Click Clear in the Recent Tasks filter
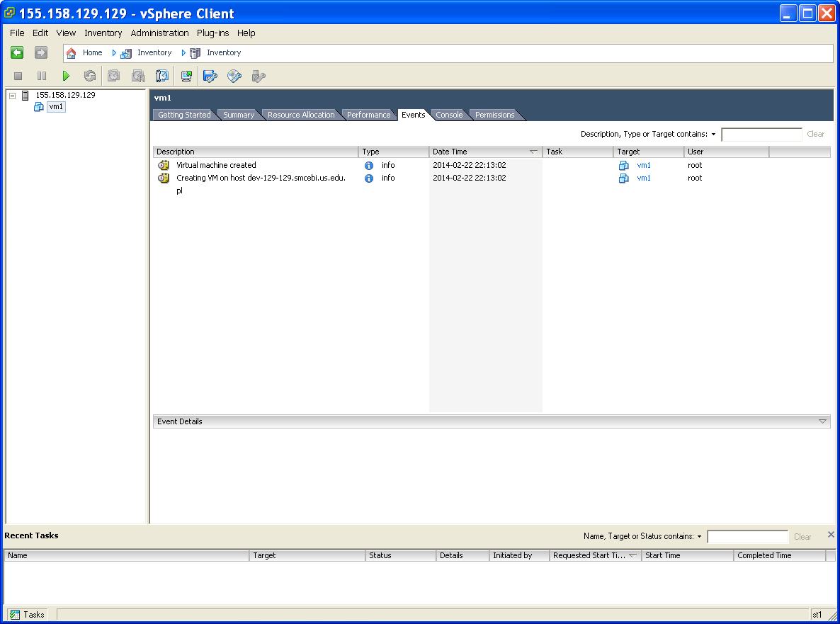840x624 pixels. (802, 537)
